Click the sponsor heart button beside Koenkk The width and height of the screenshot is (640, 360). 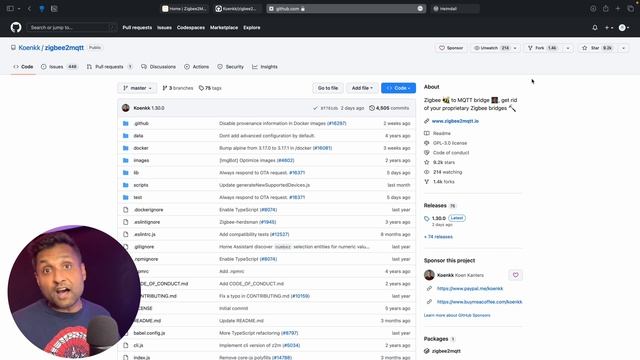point(516,275)
